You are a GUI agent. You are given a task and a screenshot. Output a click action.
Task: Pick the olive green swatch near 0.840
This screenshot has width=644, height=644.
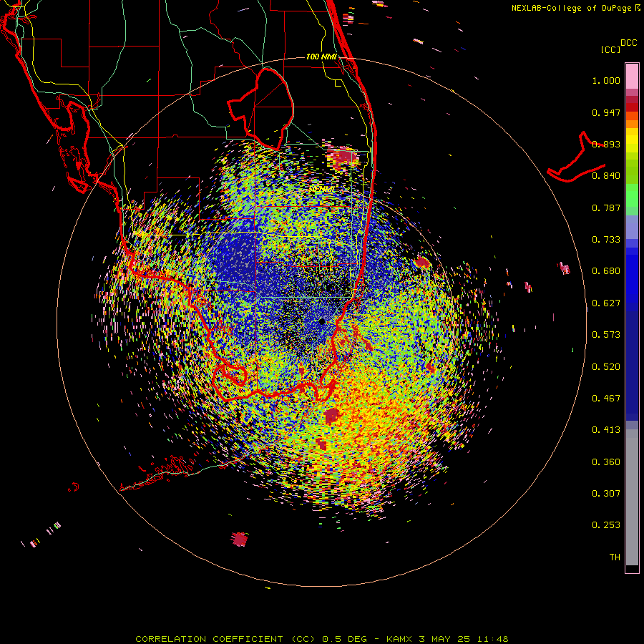(x=632, y=172)
